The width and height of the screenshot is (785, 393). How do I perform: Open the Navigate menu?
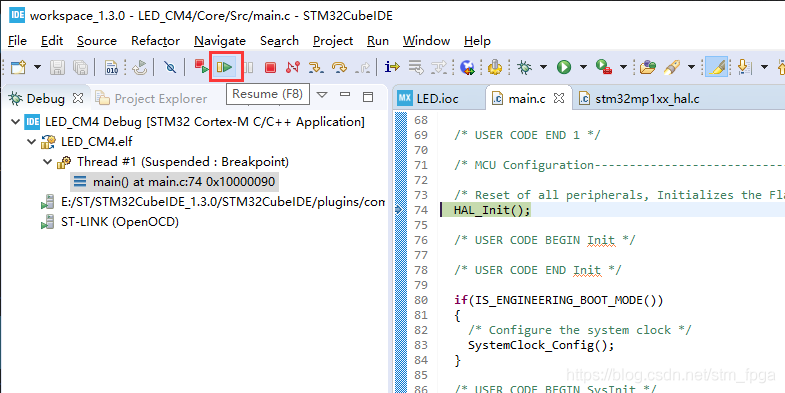point(220,41)
